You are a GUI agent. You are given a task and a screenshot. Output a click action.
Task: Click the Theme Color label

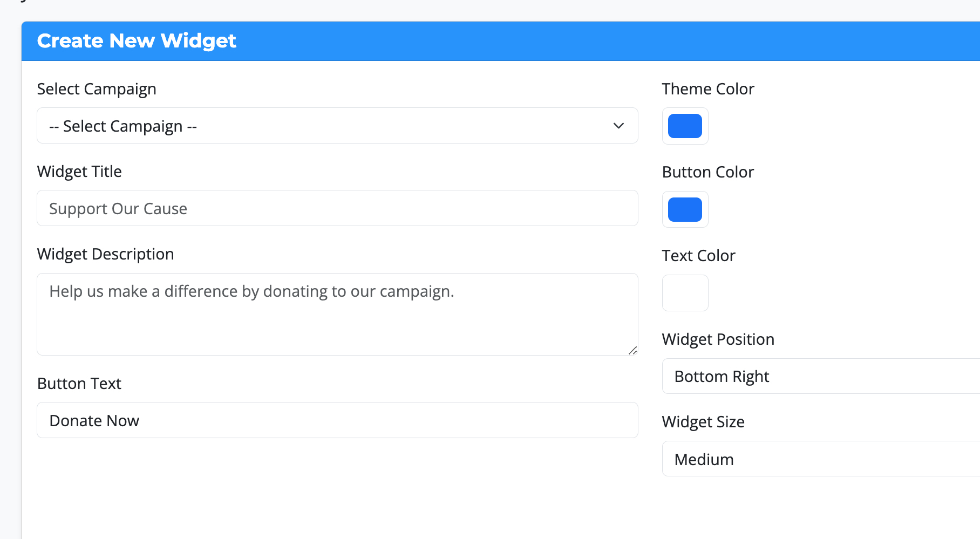(x=708, y=89)
